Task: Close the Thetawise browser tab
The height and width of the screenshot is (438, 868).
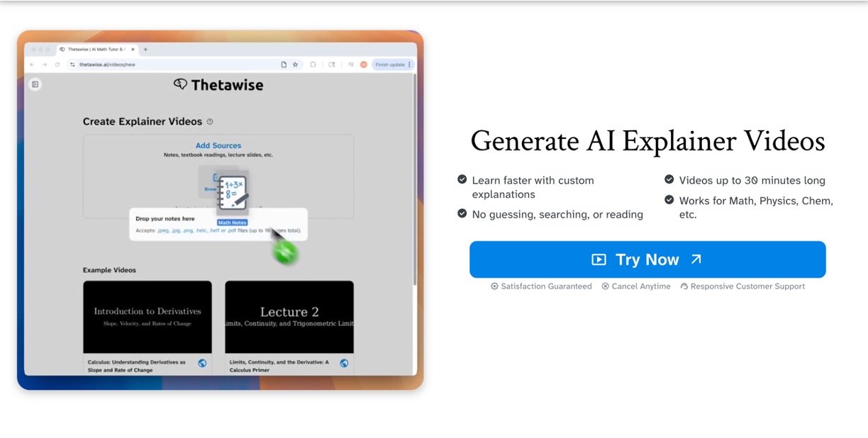Action: point(133,50)
